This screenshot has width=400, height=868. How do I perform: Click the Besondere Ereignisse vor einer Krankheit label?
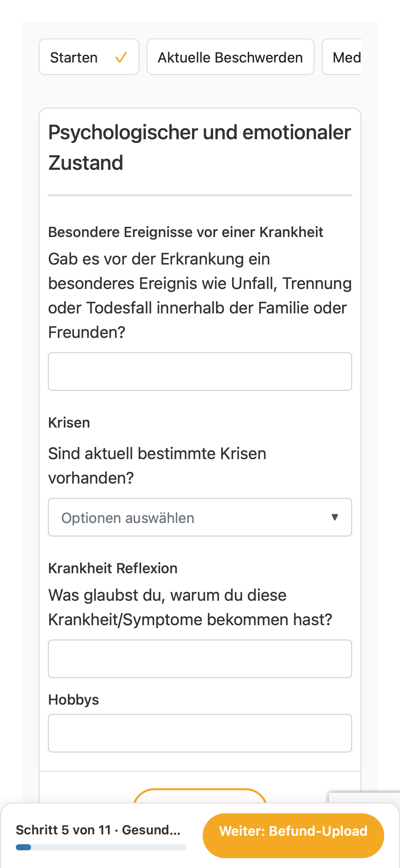(186, 232)
